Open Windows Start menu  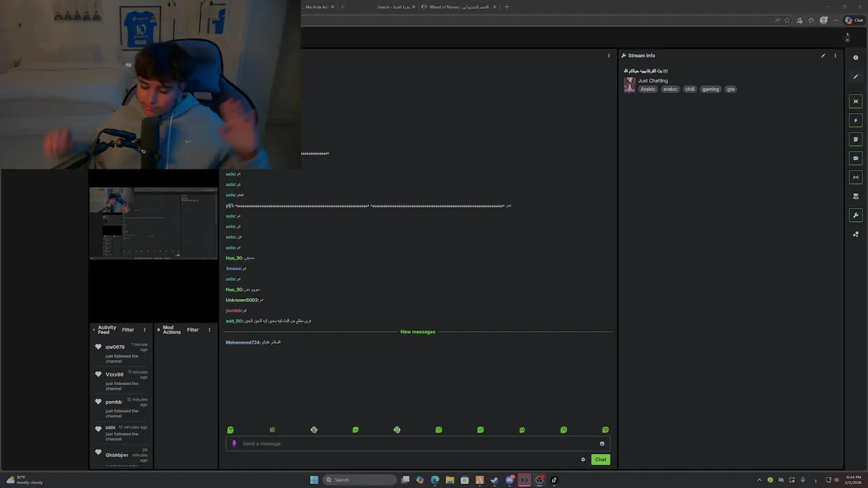click(314, 480)
